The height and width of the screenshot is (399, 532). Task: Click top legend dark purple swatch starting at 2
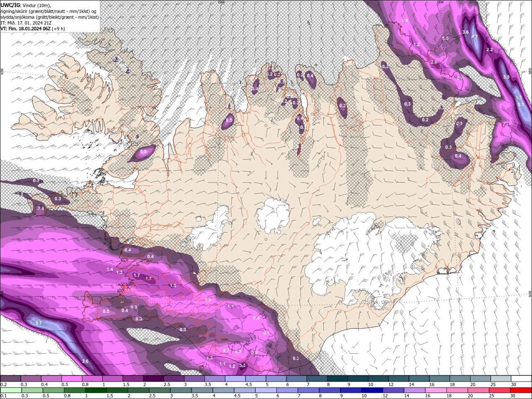[153, 379]
